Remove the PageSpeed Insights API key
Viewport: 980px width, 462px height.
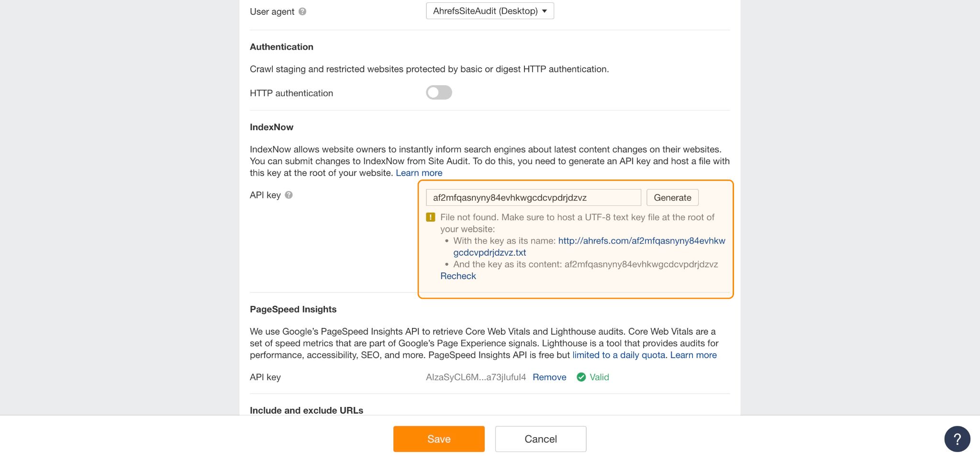pyautogui.click(x=549, y=377)
